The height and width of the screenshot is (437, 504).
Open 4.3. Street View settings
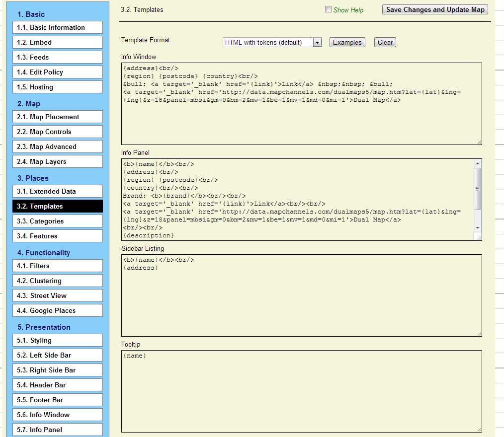click(x=58, y=296)
